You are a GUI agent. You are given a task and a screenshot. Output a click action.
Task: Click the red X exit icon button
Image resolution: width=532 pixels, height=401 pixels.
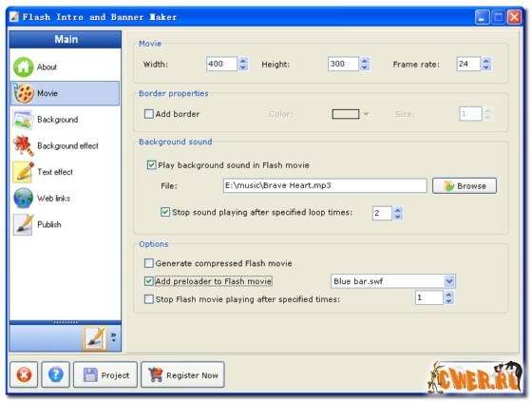[x=24, y=375]
